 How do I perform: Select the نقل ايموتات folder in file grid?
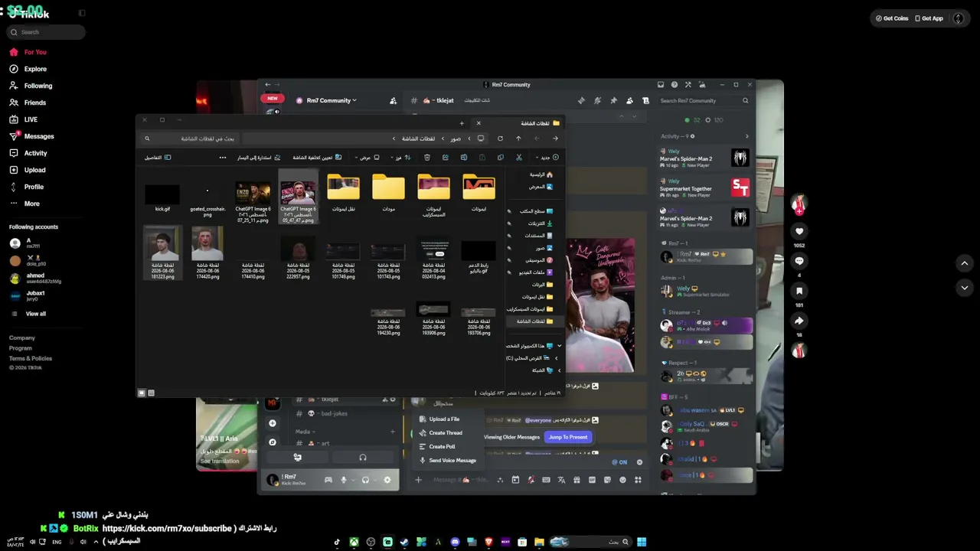343,194
